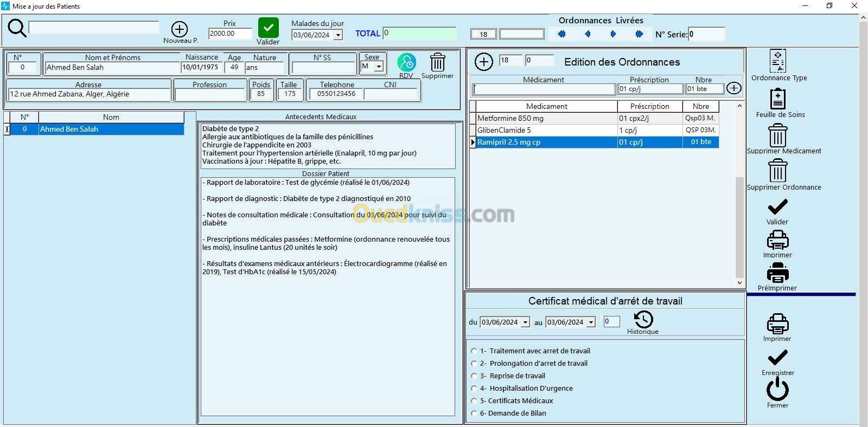Click the Medicament column header
The height and width of the screenshot is (427, 868).
coord(547,106)
